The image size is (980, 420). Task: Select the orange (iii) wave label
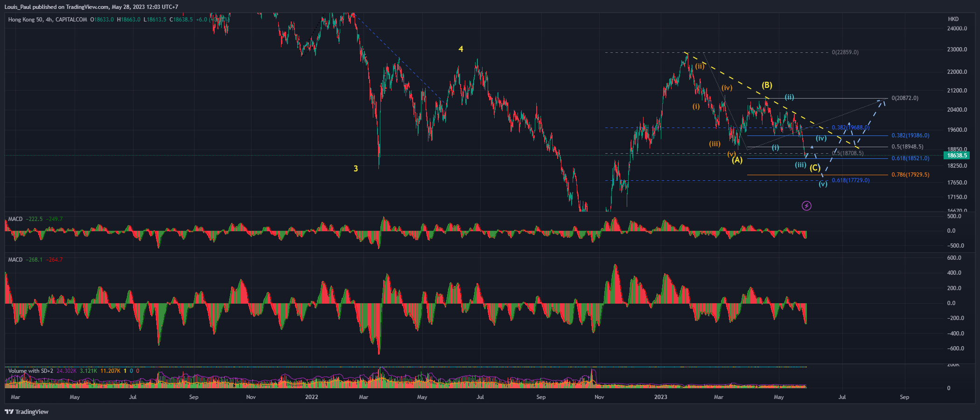click(715, 144)
